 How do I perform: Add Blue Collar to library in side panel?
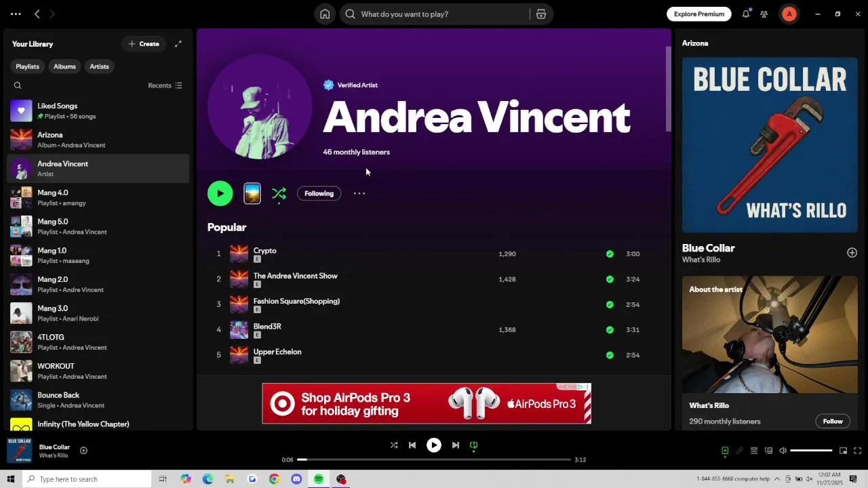(x=852, y=253)
